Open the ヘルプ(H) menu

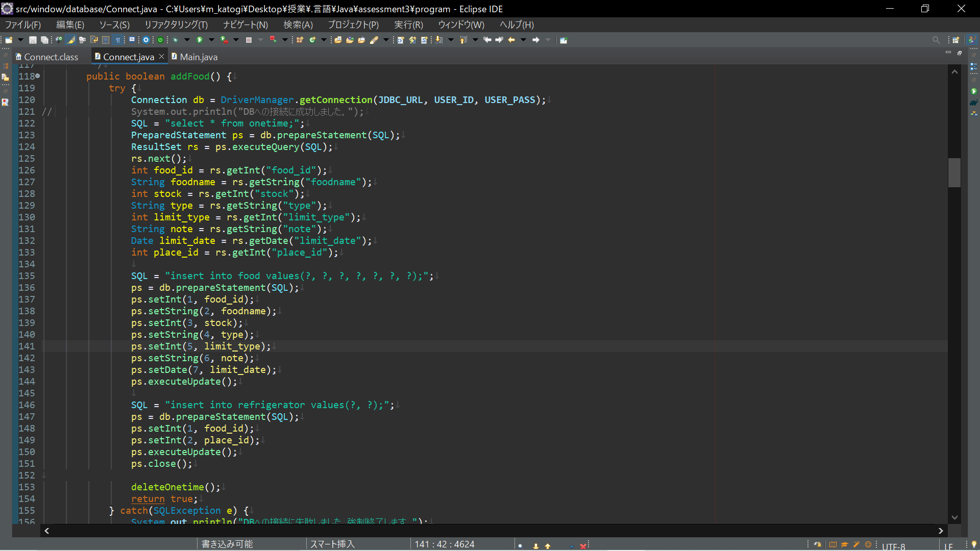coord(517,24)
